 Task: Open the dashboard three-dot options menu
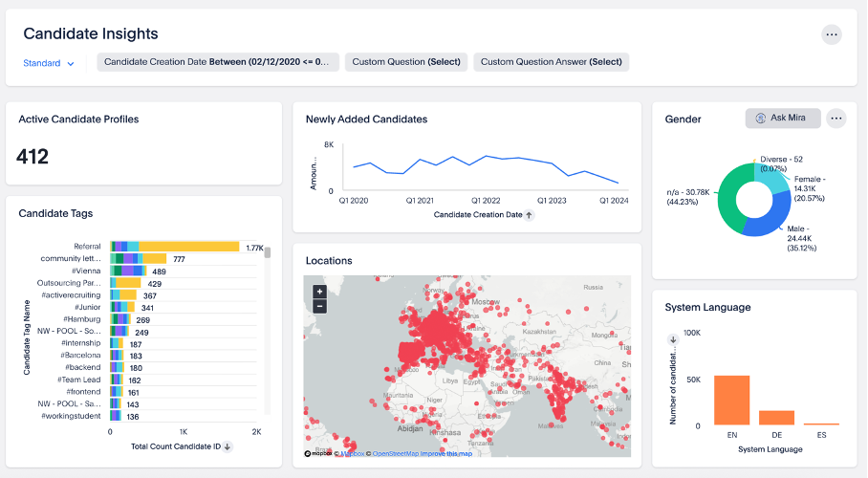(x=832, y=34)
